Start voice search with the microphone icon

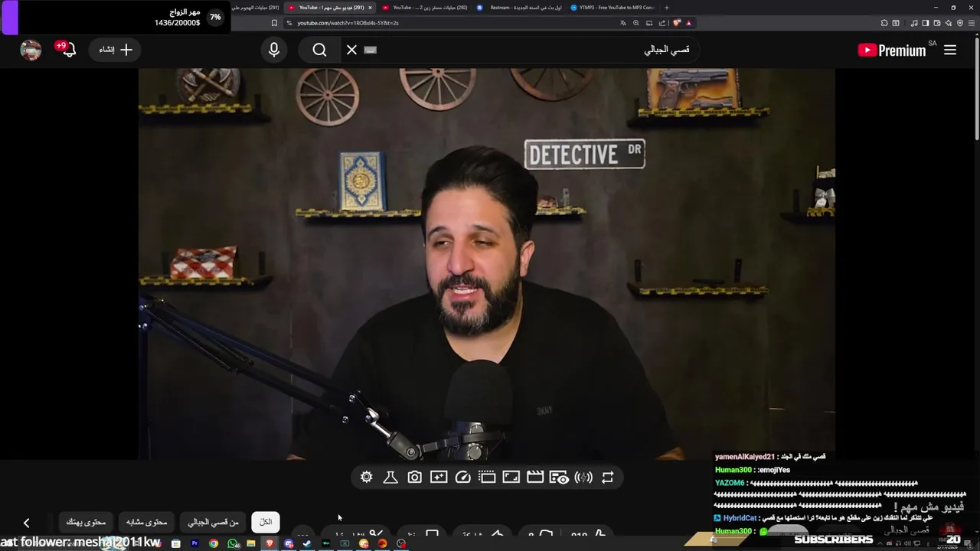coord(274,50)
